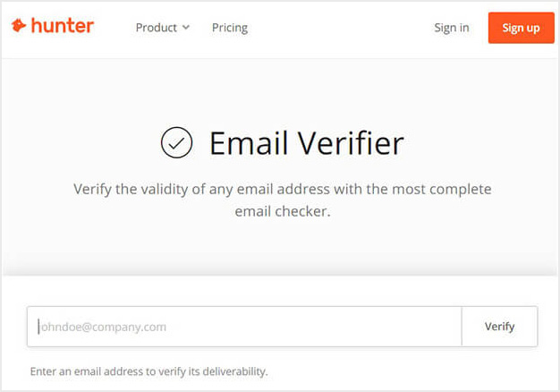Focus the email address input field
The image size is (560, 392).
tap(244, 327)
